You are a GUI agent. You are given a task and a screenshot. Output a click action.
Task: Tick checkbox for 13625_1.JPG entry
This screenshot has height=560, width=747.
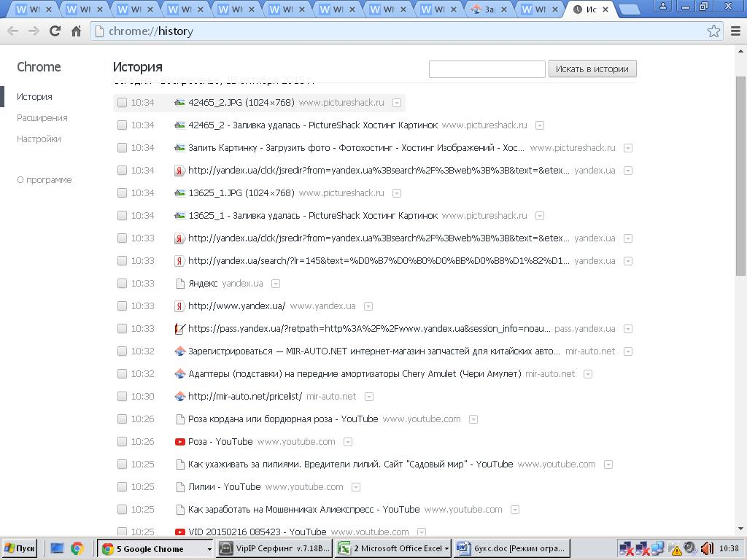tap(122, 192)
